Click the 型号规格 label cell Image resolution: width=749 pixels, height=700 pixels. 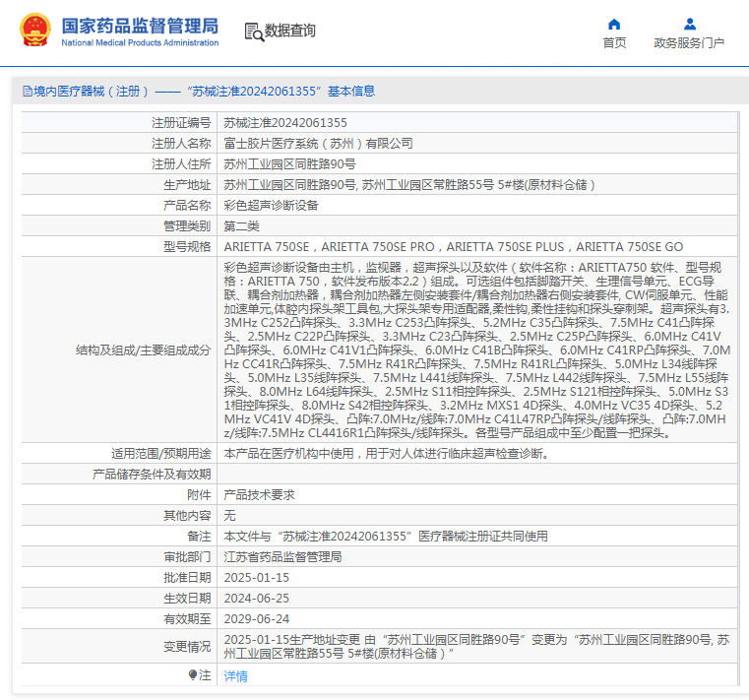pos(119,246)
